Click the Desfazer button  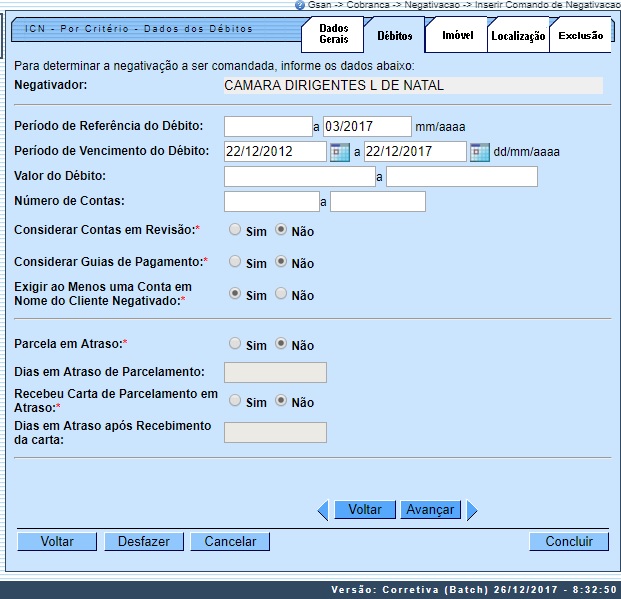[x=143, y=541]
